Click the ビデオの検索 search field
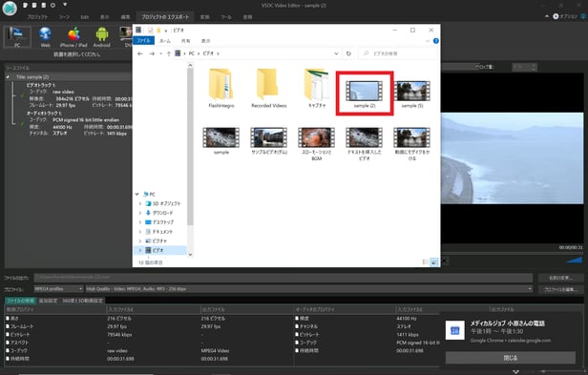 click(398, 53)
